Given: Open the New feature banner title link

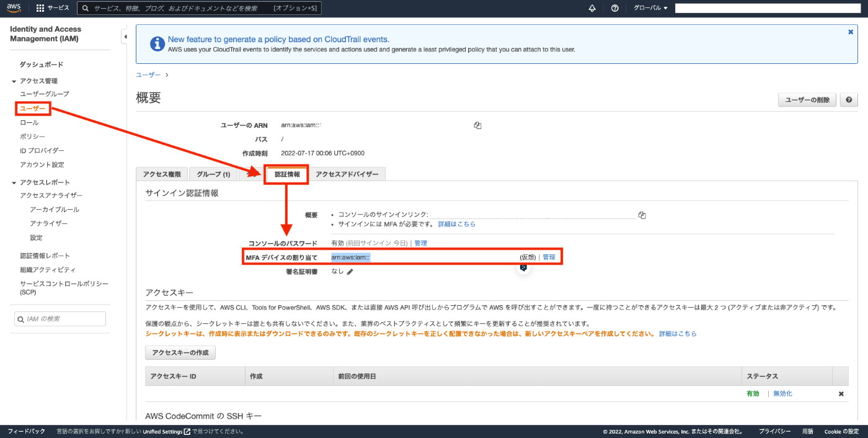Looking at the screenshot, I should coord(278,39).
